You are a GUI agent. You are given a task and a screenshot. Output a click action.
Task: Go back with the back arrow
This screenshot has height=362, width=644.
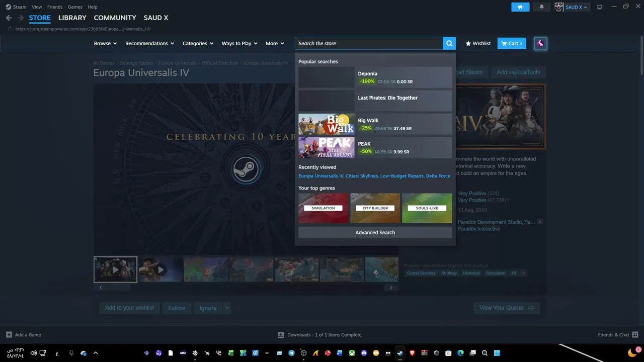[x=9, y=18]
